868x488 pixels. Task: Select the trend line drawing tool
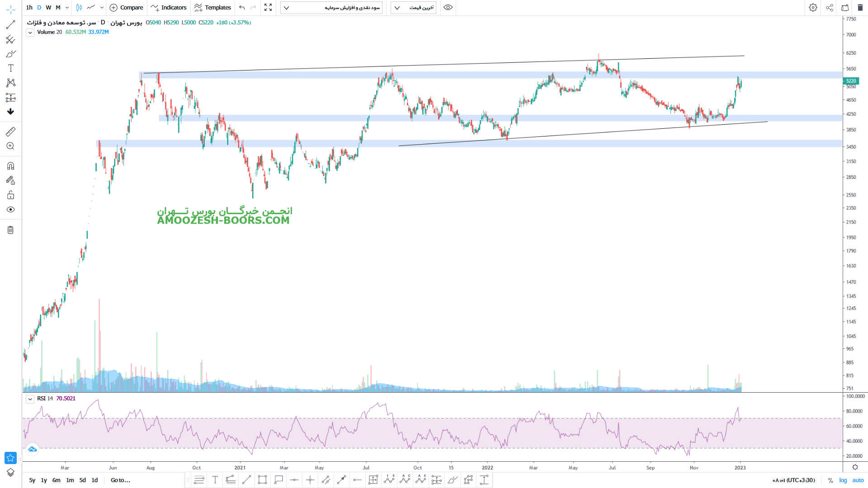(10, 25)
